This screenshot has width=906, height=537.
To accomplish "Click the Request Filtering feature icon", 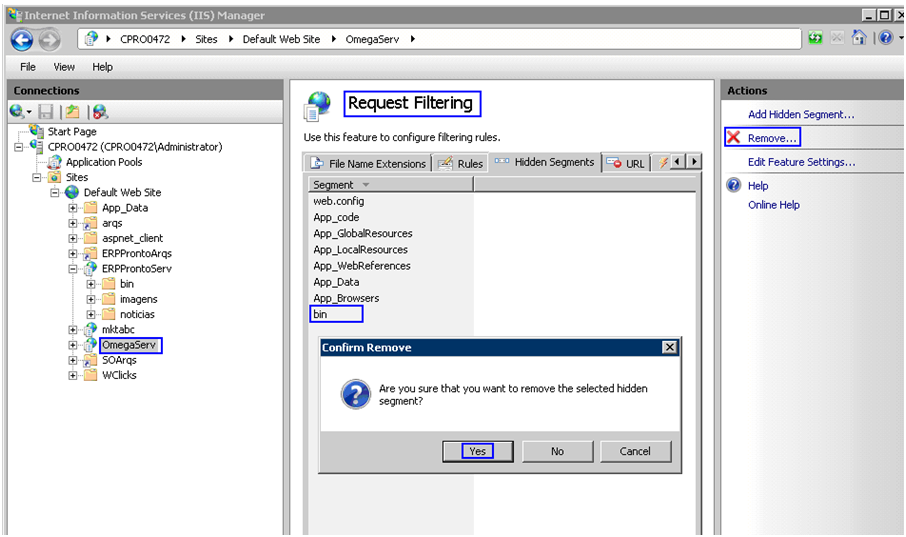I will point(318,106).
